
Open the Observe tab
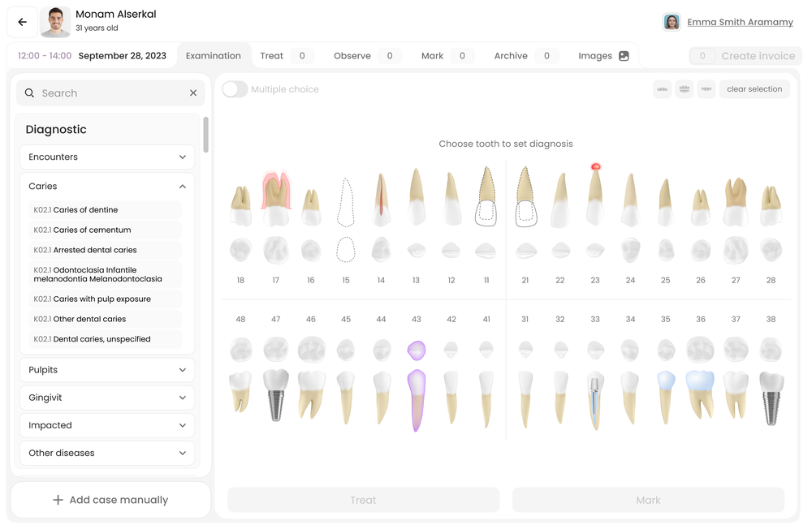coord(367,56)
